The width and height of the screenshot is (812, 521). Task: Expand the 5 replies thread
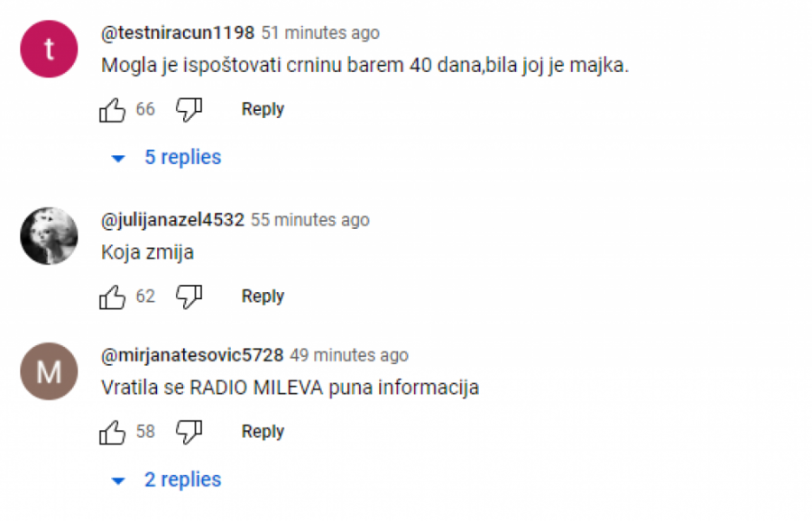pos(183,157)
